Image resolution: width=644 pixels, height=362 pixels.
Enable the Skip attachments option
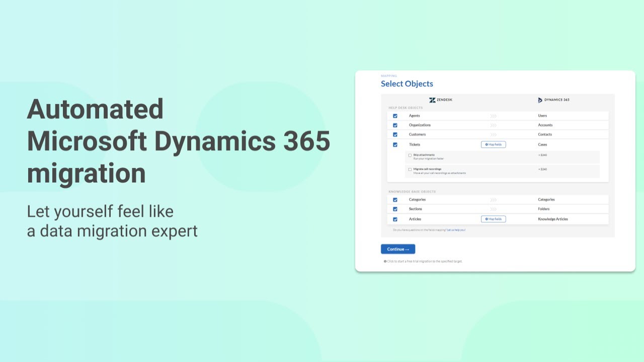coord(410,155)
